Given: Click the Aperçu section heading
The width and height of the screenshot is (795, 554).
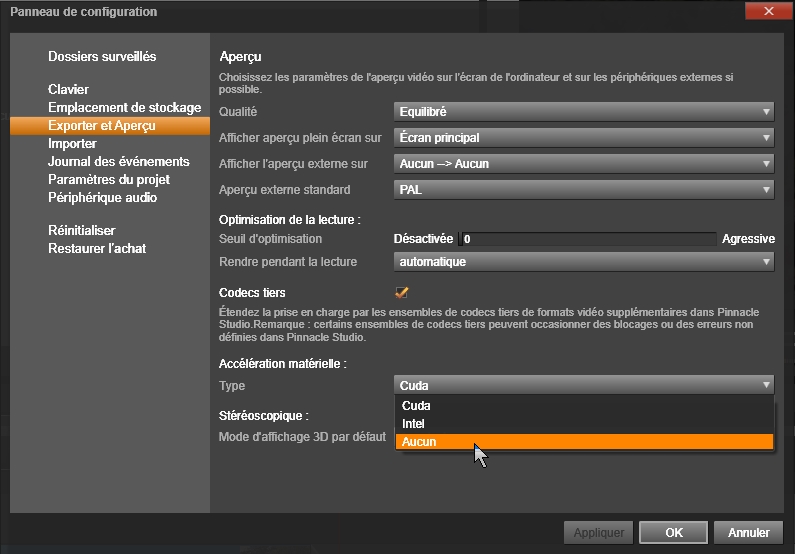Looking at the screenshot, I should click(x=240, y=57).
